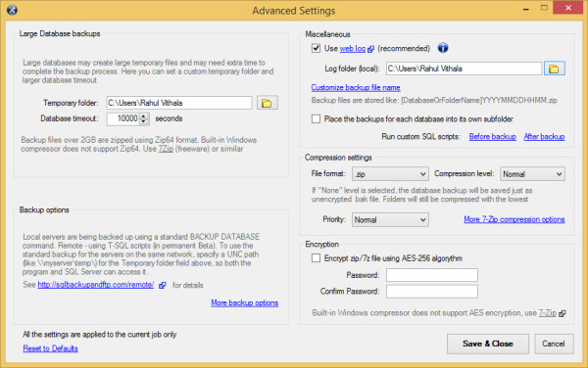Browse for Temporary folder location
The image size is (588, 368).
point(267,103)
